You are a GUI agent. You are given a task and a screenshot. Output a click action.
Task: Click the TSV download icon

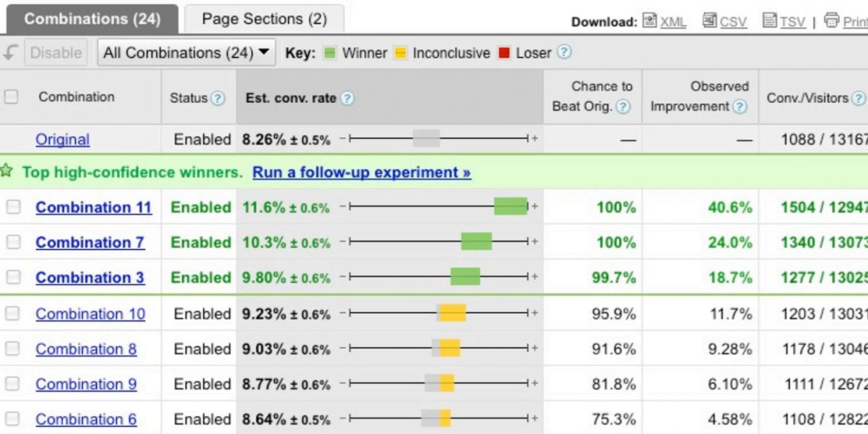tap(770, 21)
